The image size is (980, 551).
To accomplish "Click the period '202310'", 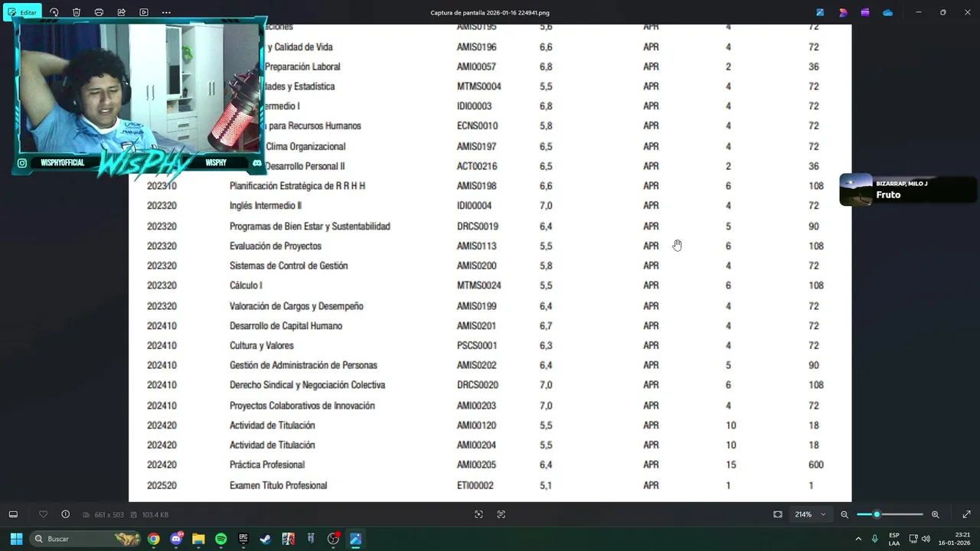I will tap(162, 185).
